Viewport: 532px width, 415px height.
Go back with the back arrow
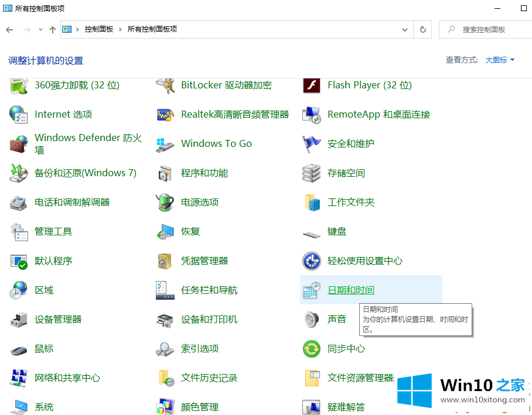[x=9, y=30]
